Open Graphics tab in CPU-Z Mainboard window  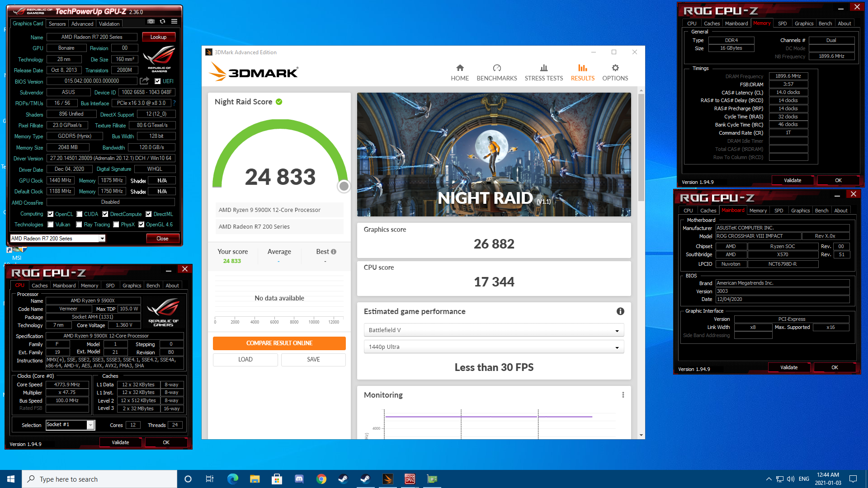801,211
